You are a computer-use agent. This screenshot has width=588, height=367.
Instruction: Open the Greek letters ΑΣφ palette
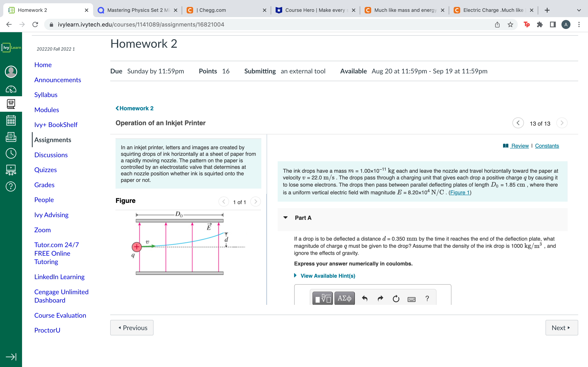(344, 298)
